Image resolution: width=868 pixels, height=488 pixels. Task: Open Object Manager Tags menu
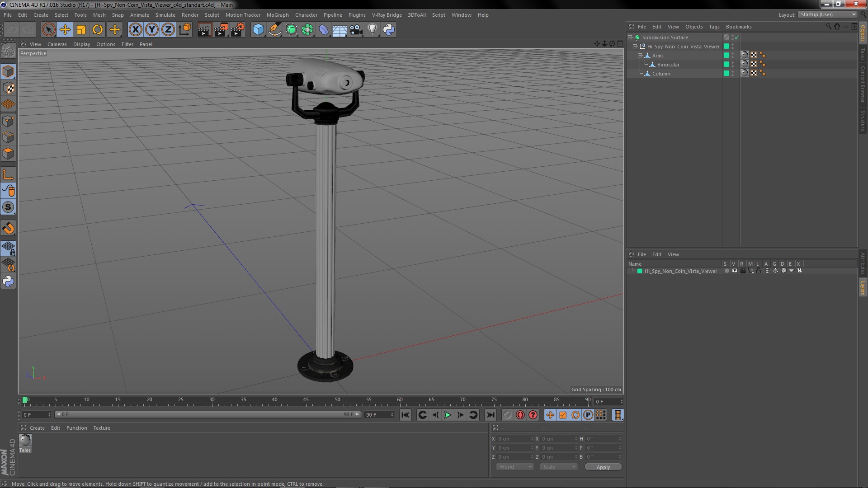point(714,27)
